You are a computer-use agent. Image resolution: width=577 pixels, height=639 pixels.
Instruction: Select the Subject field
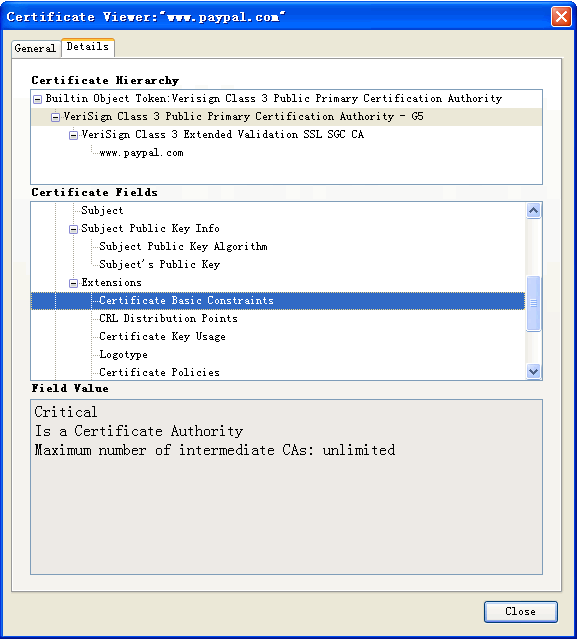click(102, 210)
